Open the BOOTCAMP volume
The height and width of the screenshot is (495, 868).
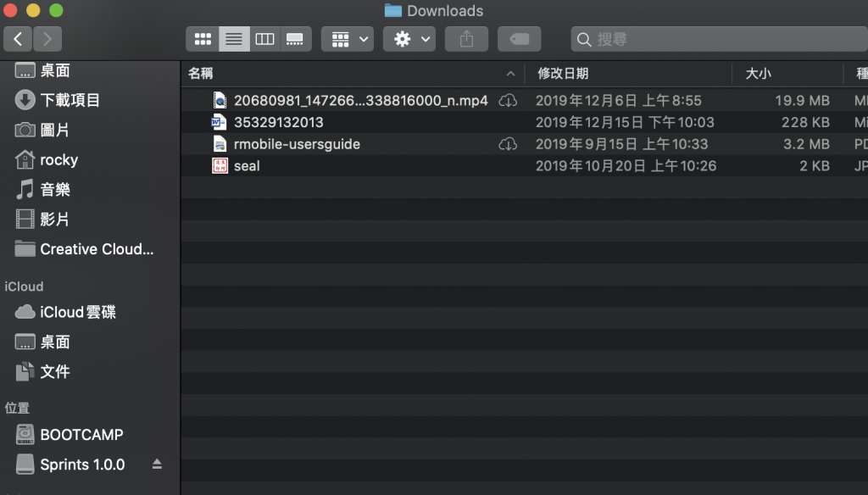click(x=81, y=435)
